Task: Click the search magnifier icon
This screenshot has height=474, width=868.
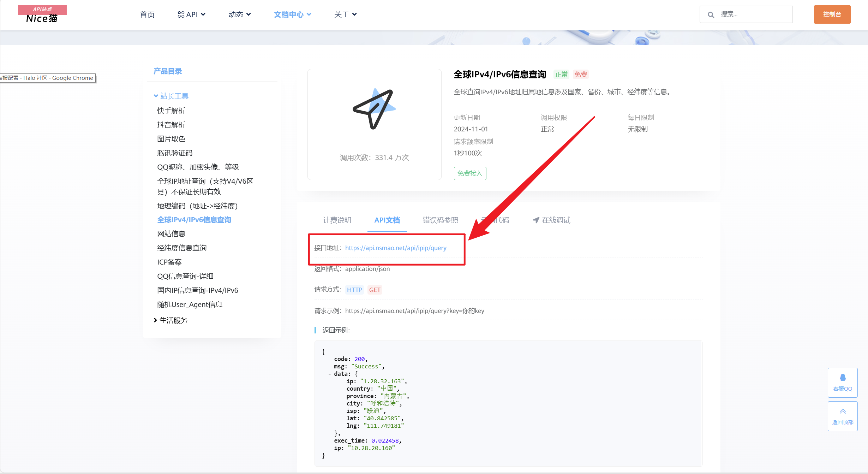Action: (x=711, y=14)
